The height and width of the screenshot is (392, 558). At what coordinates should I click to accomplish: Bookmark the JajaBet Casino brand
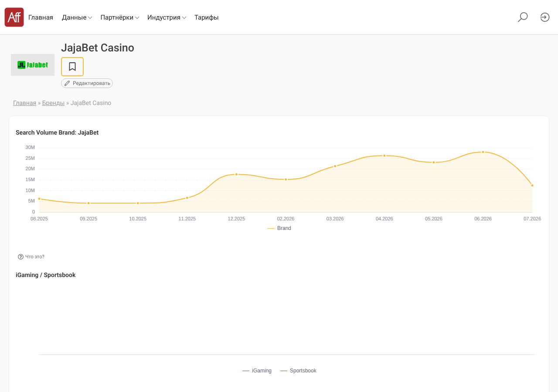tap(72, 67)
